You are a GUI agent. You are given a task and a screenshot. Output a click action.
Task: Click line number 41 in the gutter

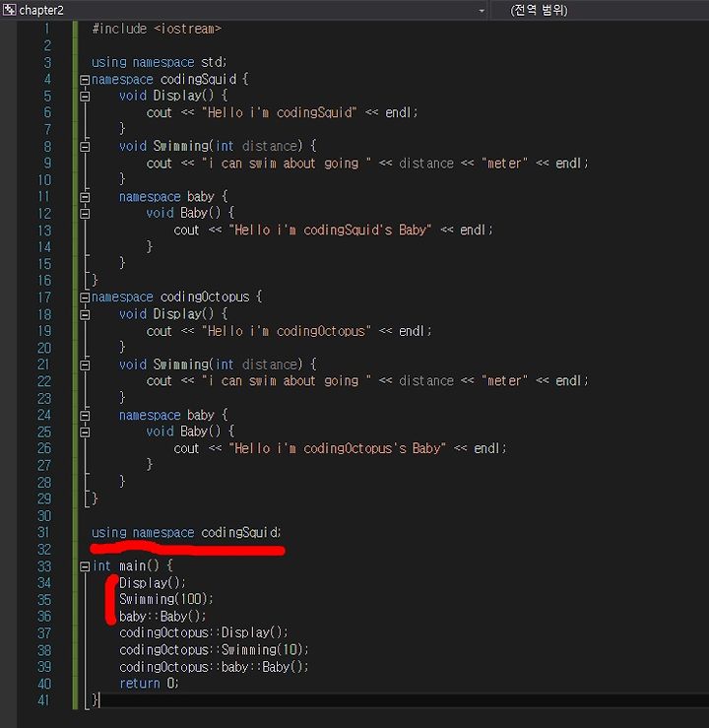click(43, 700)
